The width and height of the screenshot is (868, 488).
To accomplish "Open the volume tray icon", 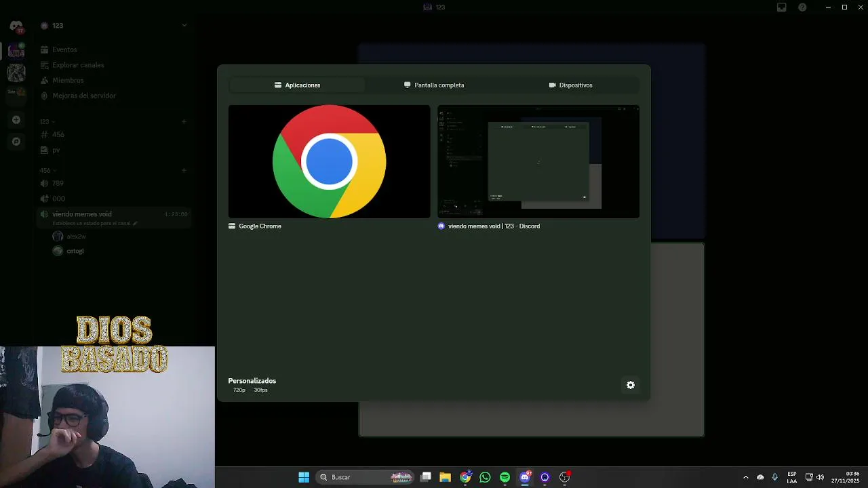I will point(820,477).
